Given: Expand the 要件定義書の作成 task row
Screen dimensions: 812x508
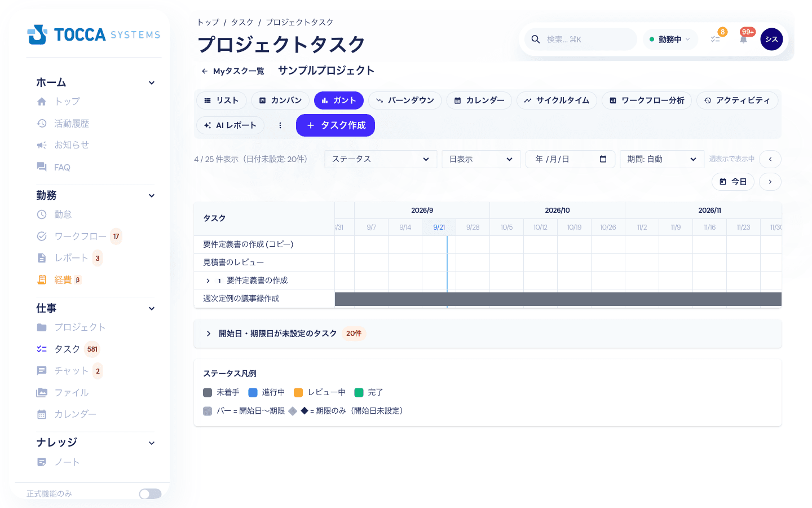Looking at the screenshot, I should [208, 281].
